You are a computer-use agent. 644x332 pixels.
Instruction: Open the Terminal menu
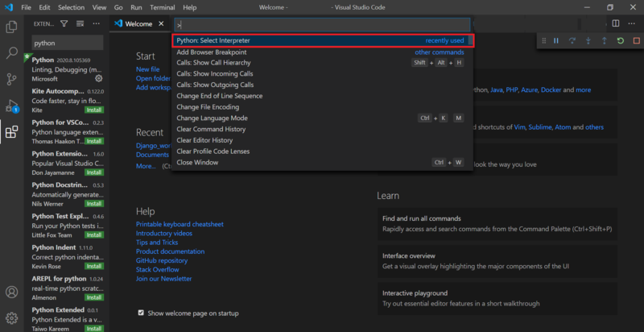coord(163,7)
